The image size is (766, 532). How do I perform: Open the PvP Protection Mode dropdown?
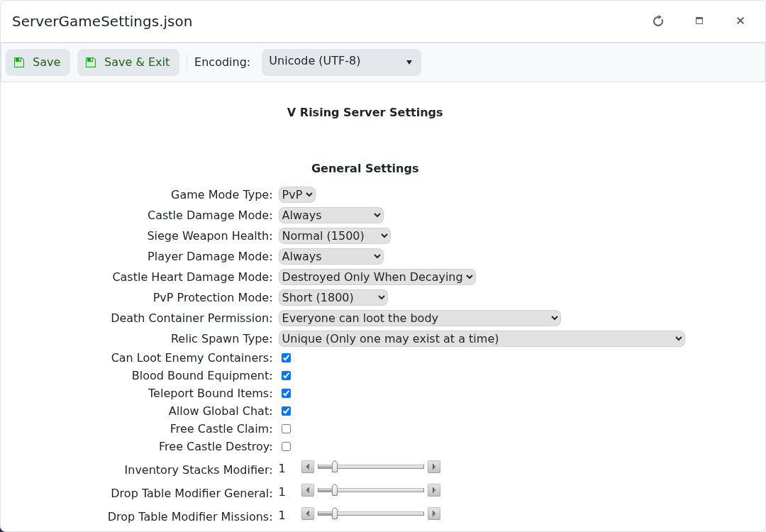pos(333,297)
